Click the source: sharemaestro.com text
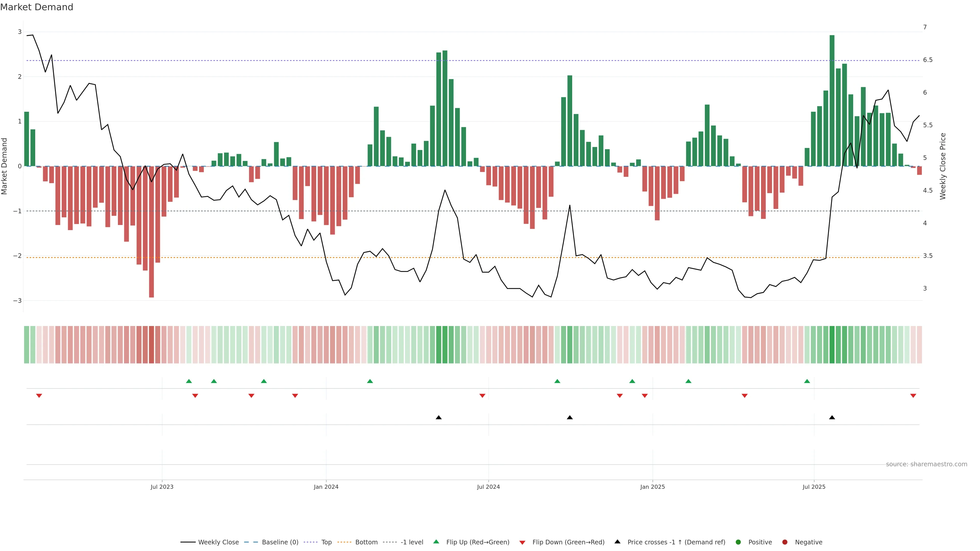 pyautogui.click(x=926, y=464)
